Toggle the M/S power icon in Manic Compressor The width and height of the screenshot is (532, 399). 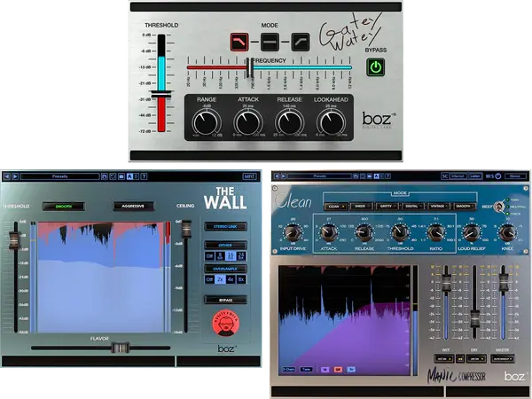click(498, 176)
